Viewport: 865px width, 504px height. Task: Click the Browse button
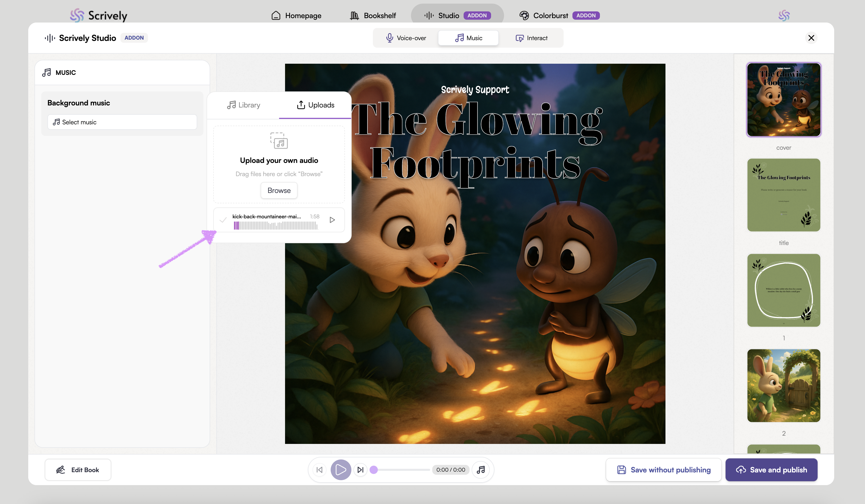[x=279, y=190]
